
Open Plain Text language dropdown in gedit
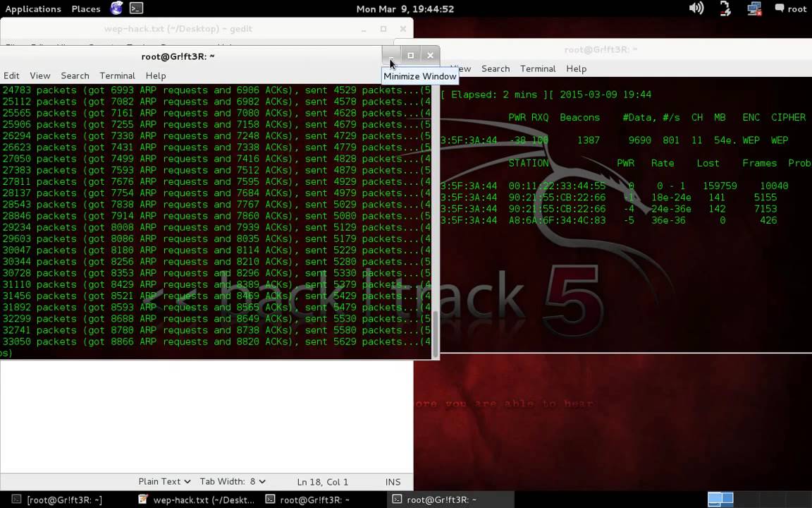coord(164,482)
